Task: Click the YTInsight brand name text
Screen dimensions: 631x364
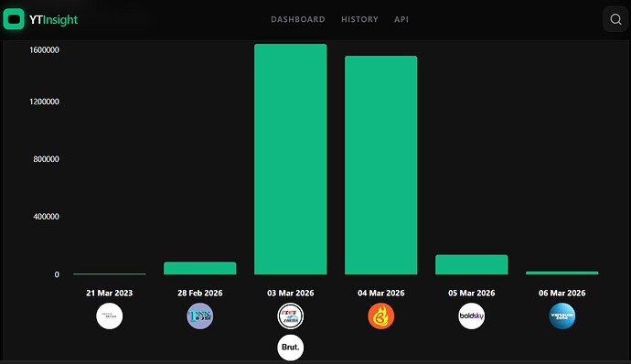Action: 54,19
